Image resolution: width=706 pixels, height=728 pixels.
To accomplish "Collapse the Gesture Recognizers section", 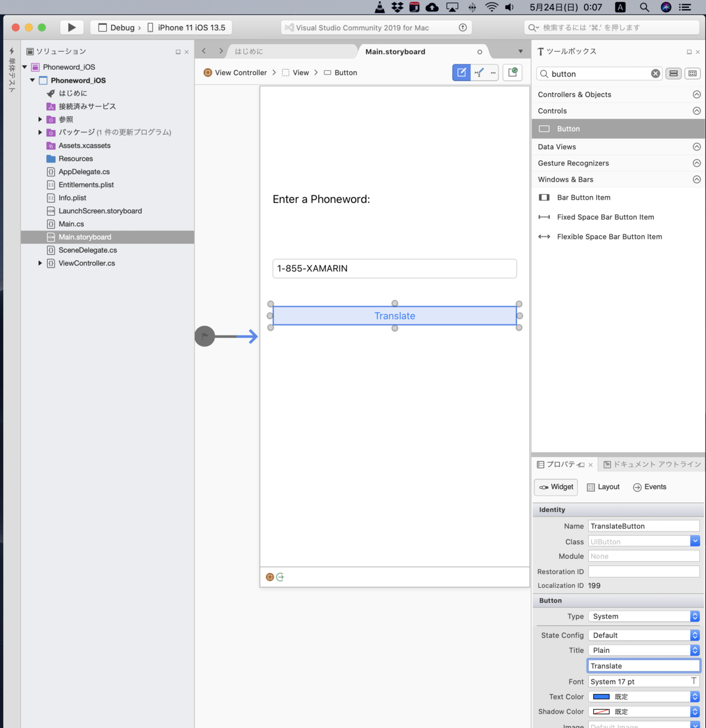I will [x=697, y=163].
